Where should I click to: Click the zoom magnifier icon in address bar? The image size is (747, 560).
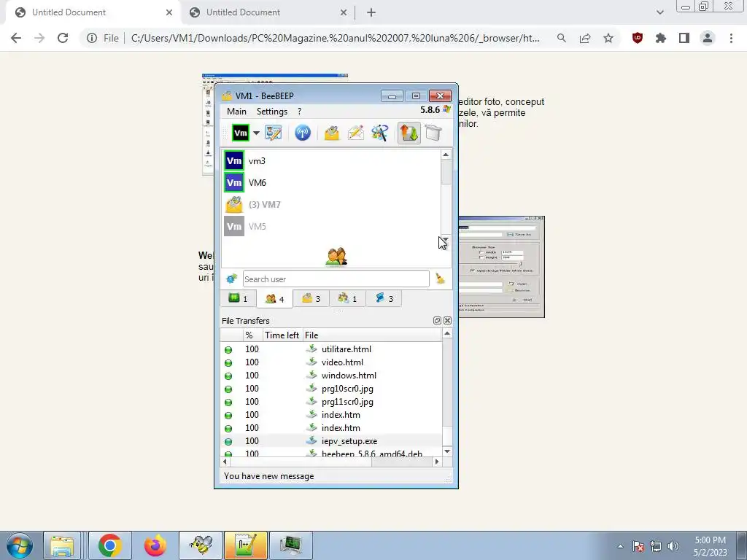pyautogui.click(x=562, y=38)
